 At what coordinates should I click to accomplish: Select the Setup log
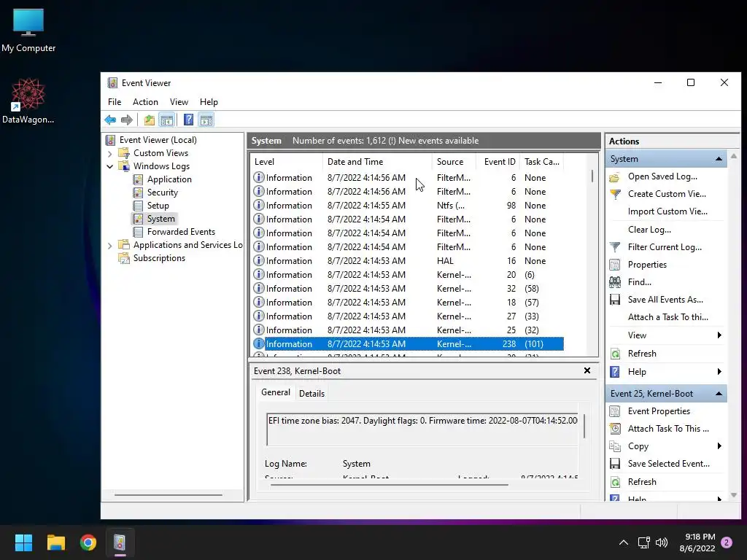tap(158, 206)
